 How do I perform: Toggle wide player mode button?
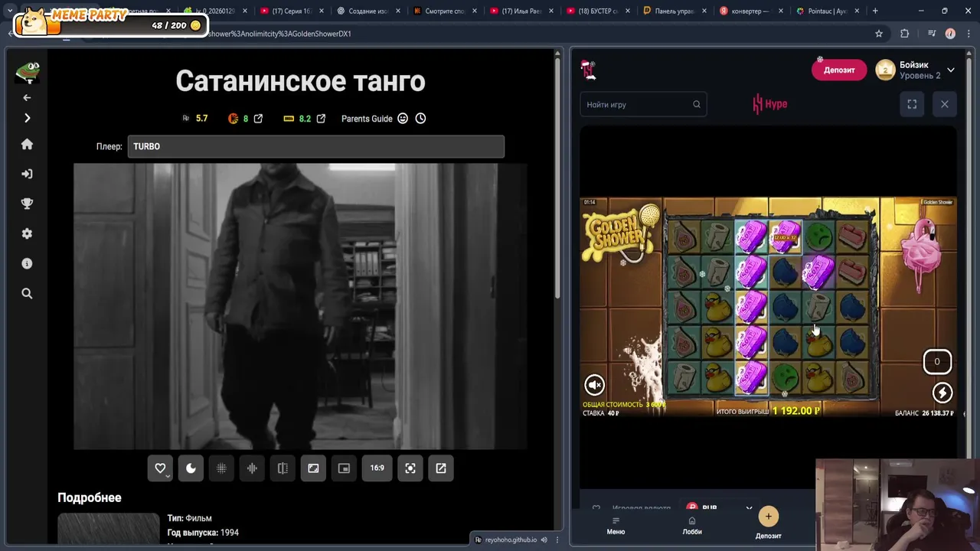point(313,468)
